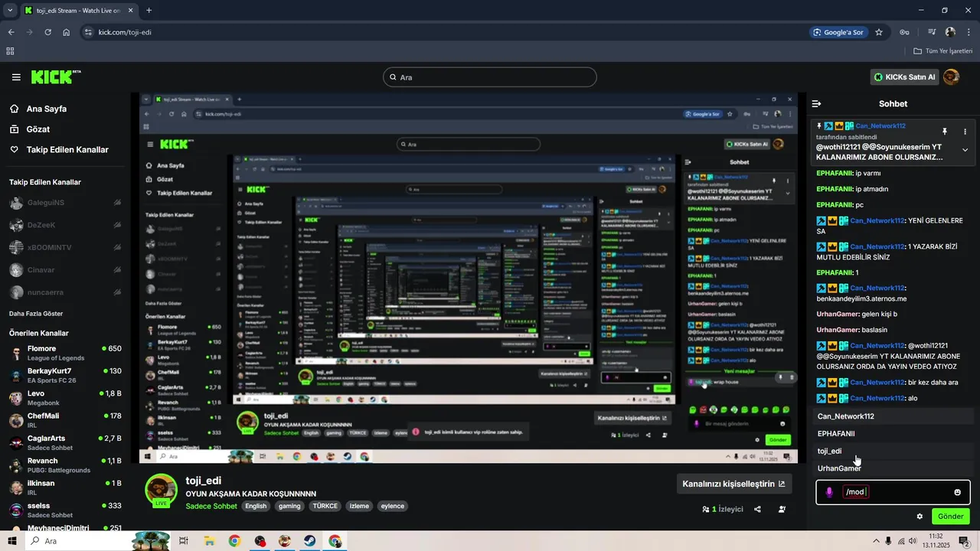980x551 pixels.
Task: Open Steam from the Windows taskbar
Action: (309, 541)
